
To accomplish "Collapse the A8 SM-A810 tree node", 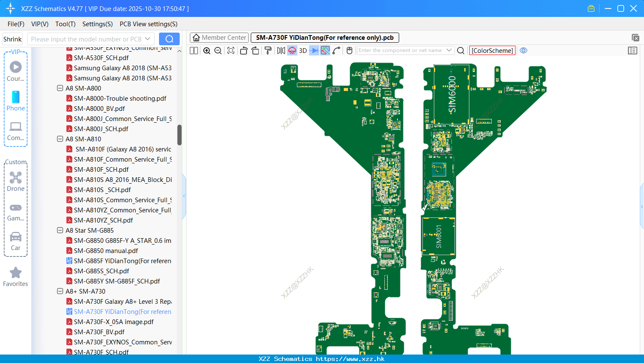I will point(60,139).
